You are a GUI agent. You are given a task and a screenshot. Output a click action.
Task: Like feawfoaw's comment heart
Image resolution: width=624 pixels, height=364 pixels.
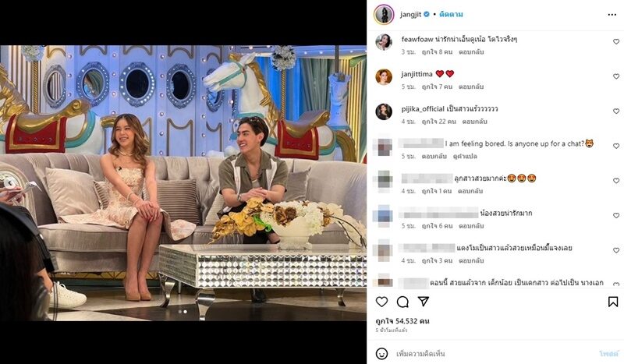click(616, 41)
